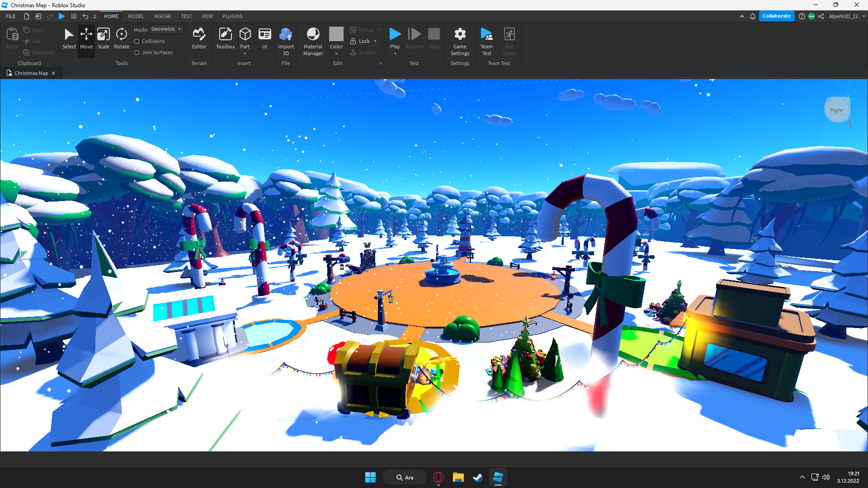Open Game Settings
This screenshot has height=488, width=868.
[460, 41]
